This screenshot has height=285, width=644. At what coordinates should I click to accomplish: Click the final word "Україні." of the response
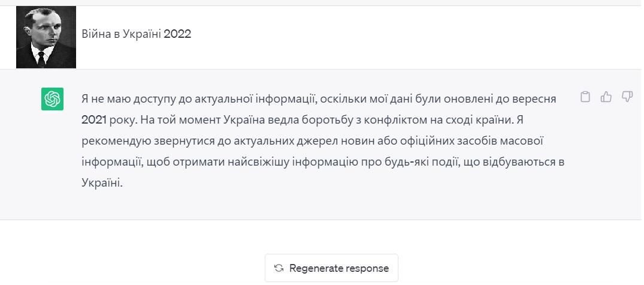pos(102,182)
